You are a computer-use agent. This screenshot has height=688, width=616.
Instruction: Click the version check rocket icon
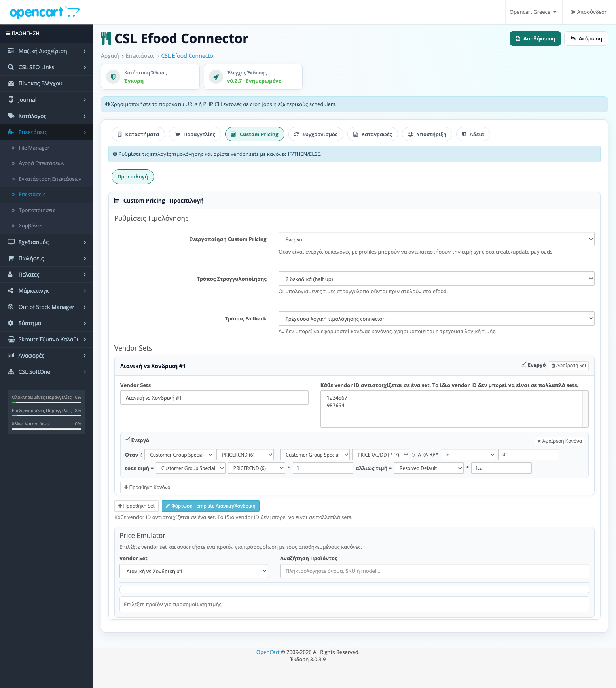click(x=216, y=77)
